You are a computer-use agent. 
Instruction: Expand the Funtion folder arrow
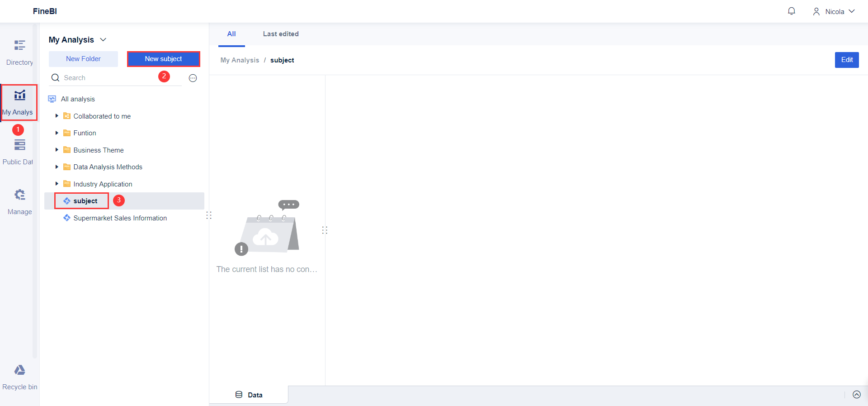[57, 133]
